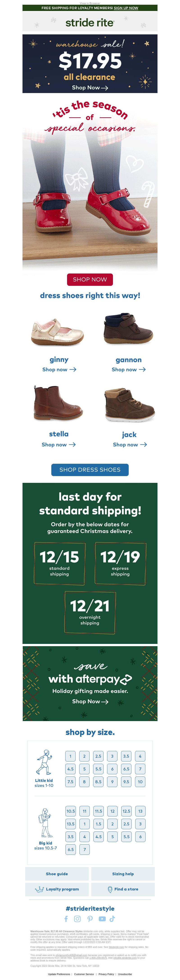The image size is (180, 980).
Task: Open the Shoe guide tab
Action: point(57,874)
